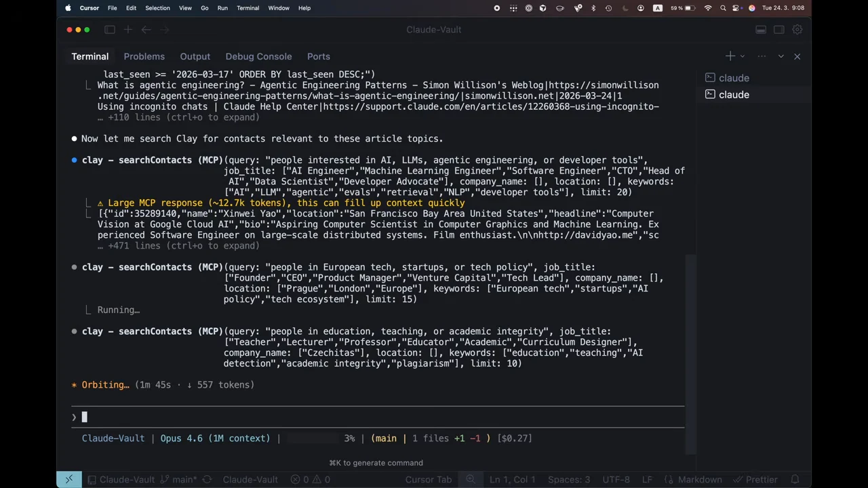Screen dimensions: 868x488
Task: Expand the '+471 lines' collapsed output
Action: pyautogui.click(x=178, y=246)
